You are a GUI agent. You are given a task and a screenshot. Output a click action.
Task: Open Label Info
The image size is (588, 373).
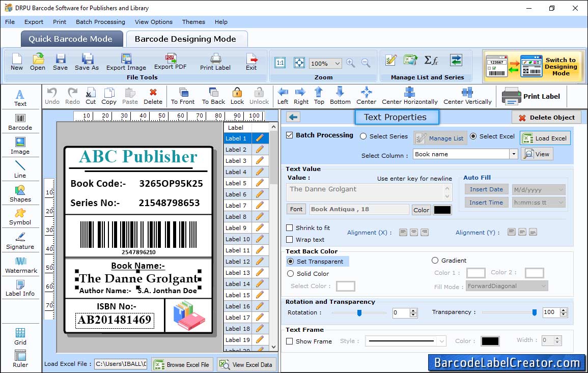(x=20, y=289)
